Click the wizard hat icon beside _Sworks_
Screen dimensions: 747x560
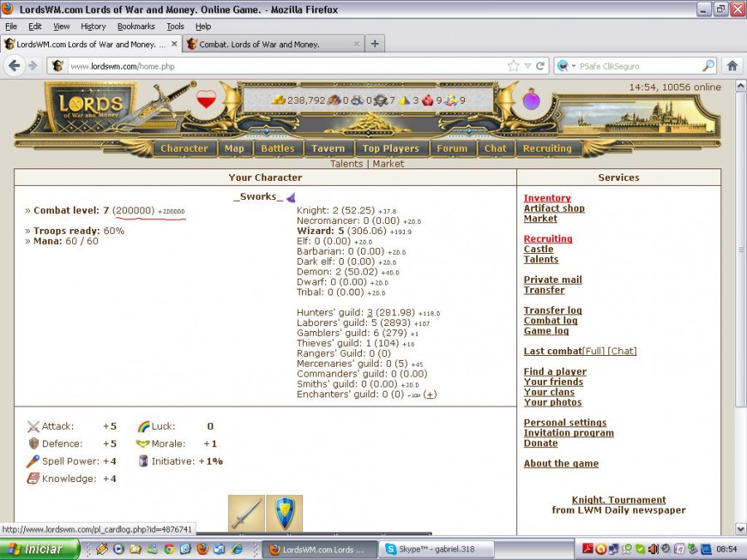tap(290, 197)
